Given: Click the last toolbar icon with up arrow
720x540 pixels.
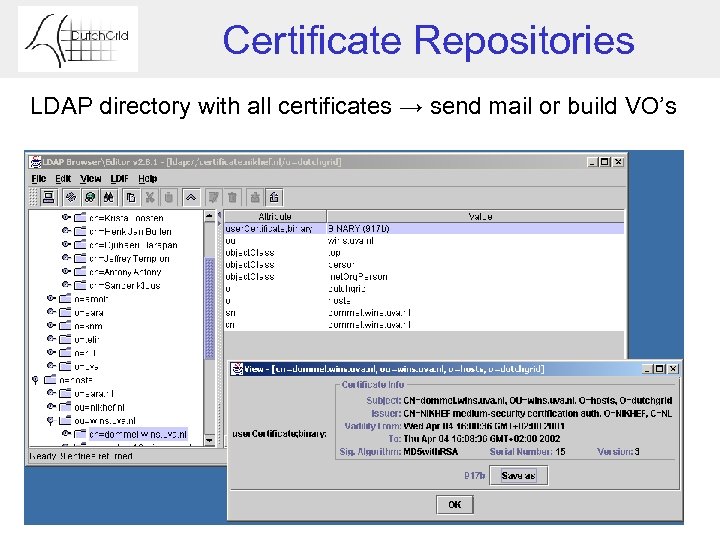Looking at the screenshot, I should (274, 197).
